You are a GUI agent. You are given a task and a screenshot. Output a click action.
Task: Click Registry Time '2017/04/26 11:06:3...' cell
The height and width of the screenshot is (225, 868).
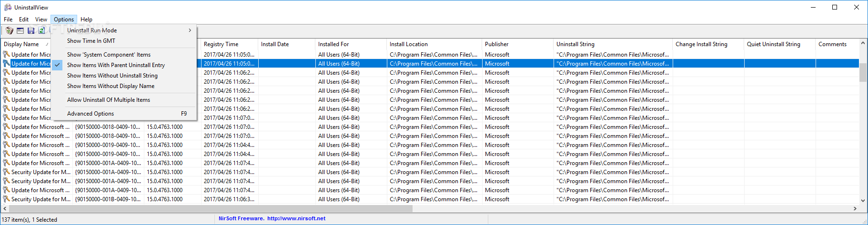click(x=229, y=199)
